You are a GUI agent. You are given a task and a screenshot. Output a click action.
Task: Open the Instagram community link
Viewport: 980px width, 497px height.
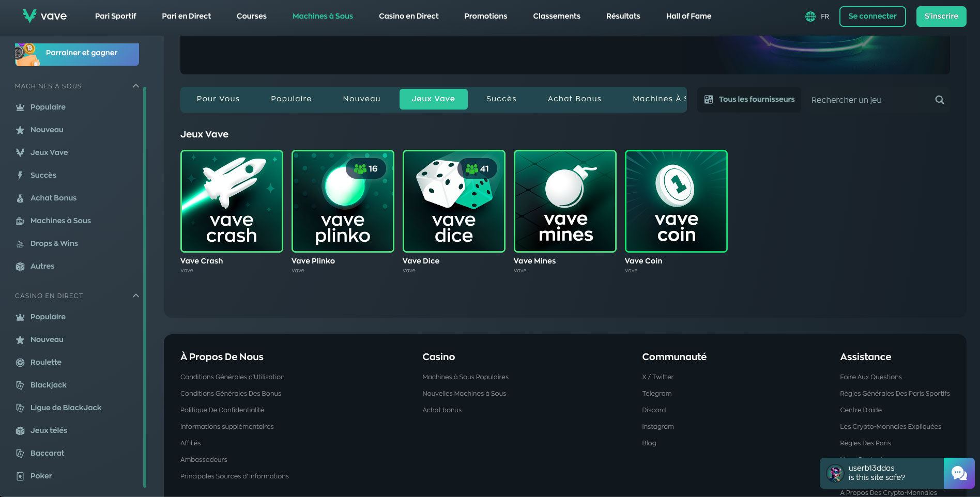657,427
